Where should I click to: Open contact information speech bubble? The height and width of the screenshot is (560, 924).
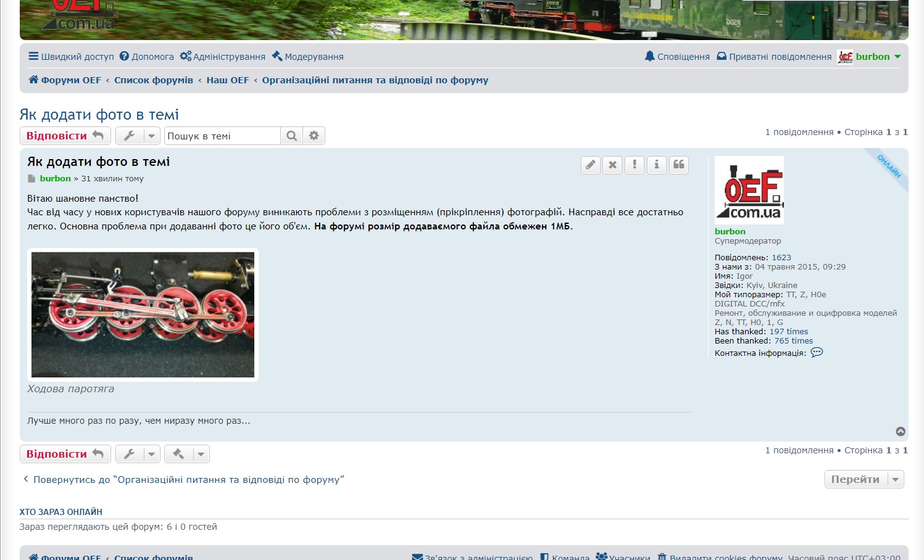(x=817, y=353)
